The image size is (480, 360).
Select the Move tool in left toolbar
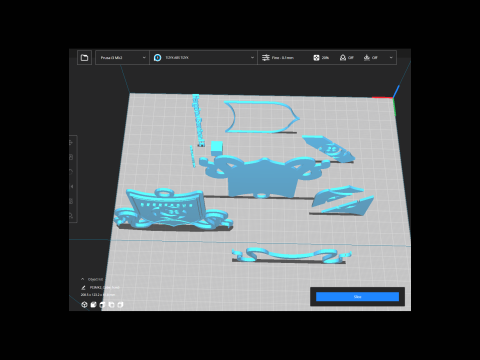(71, 142)
